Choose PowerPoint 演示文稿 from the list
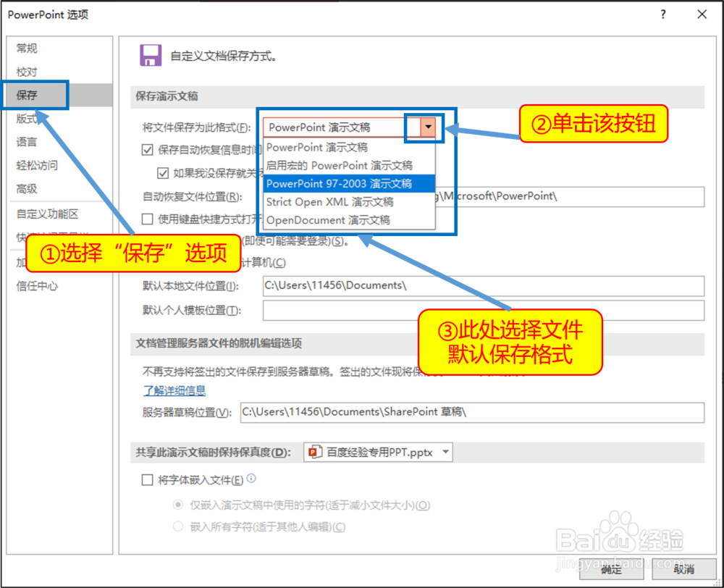The height and width of the screenshot is (588, 724). click(349, 147)
